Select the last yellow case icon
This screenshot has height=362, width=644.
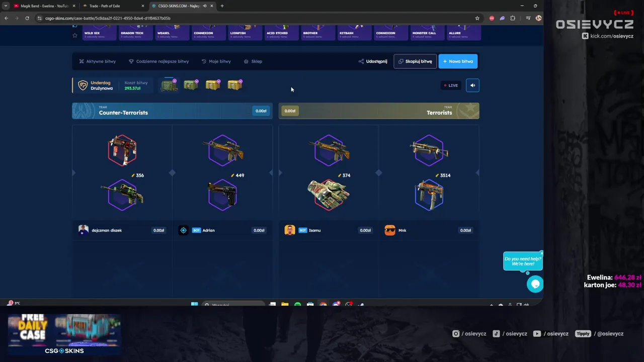[x=235, y=85]
